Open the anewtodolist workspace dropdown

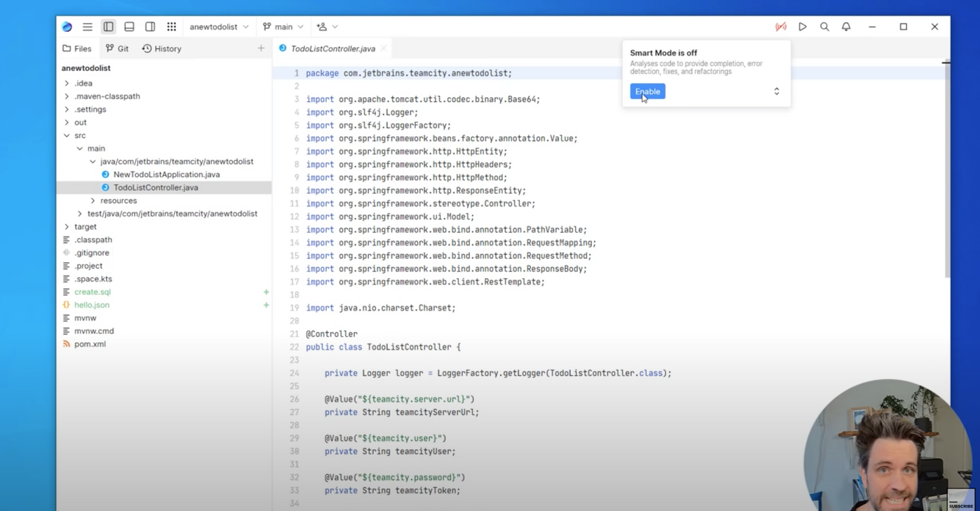pos(219,26)
